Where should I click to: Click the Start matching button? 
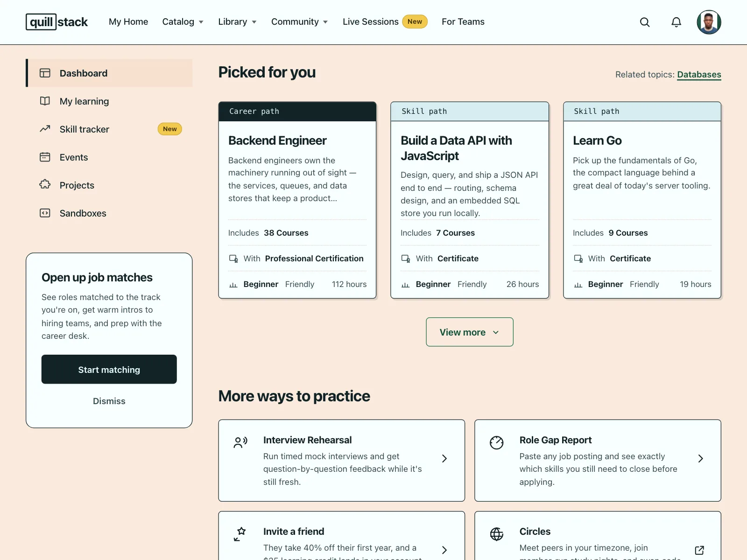109,369
